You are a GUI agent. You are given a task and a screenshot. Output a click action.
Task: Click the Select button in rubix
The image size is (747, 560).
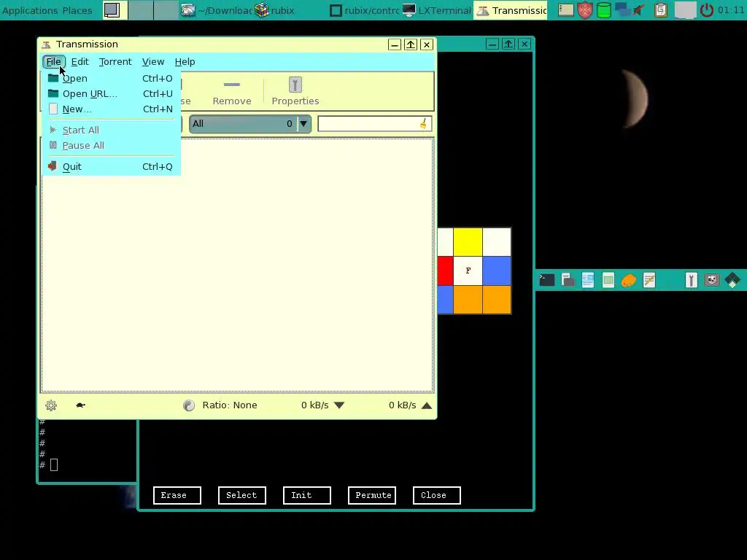click(242, 495)
